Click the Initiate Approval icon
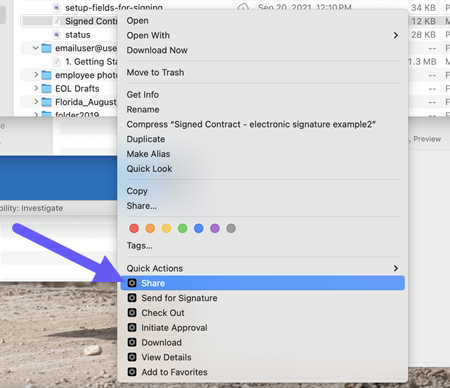 pos(132,327)
